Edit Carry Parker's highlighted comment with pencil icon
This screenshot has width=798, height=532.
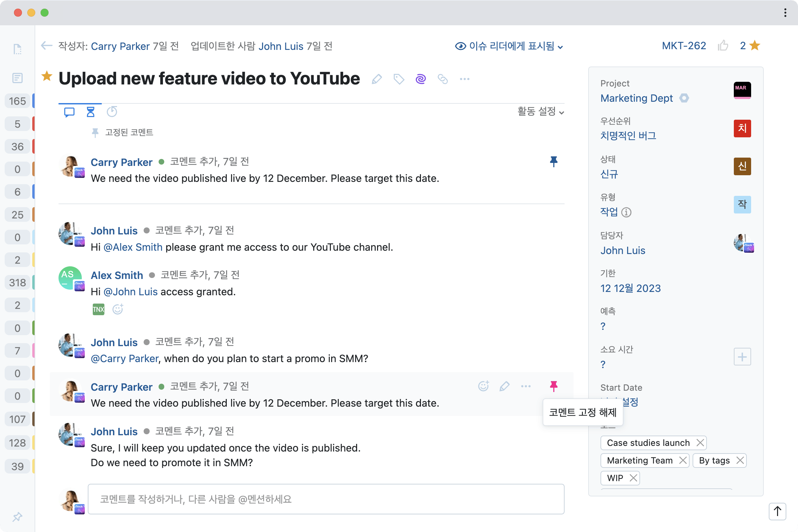[504, 386]
